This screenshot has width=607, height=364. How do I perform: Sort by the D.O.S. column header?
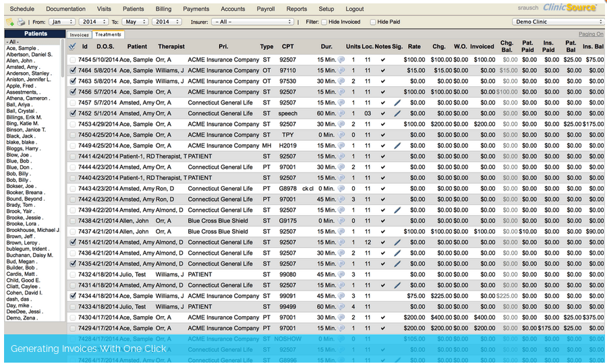click(x=105, y=47)
